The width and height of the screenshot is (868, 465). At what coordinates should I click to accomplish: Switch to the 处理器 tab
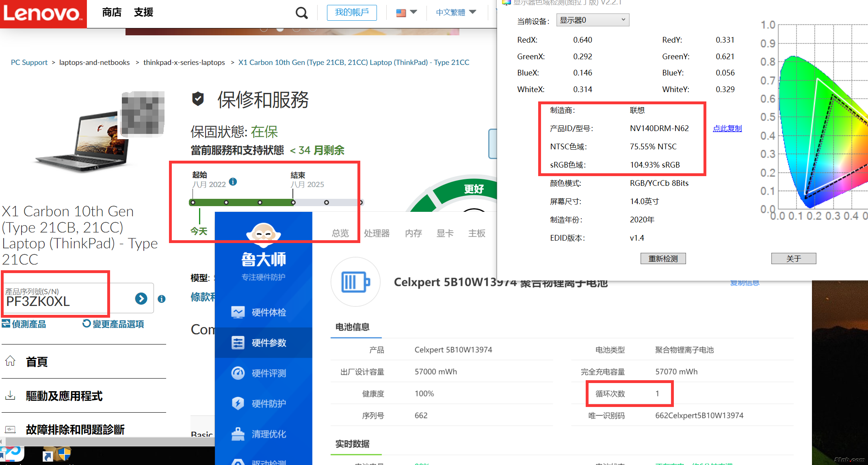coord(377,233)
